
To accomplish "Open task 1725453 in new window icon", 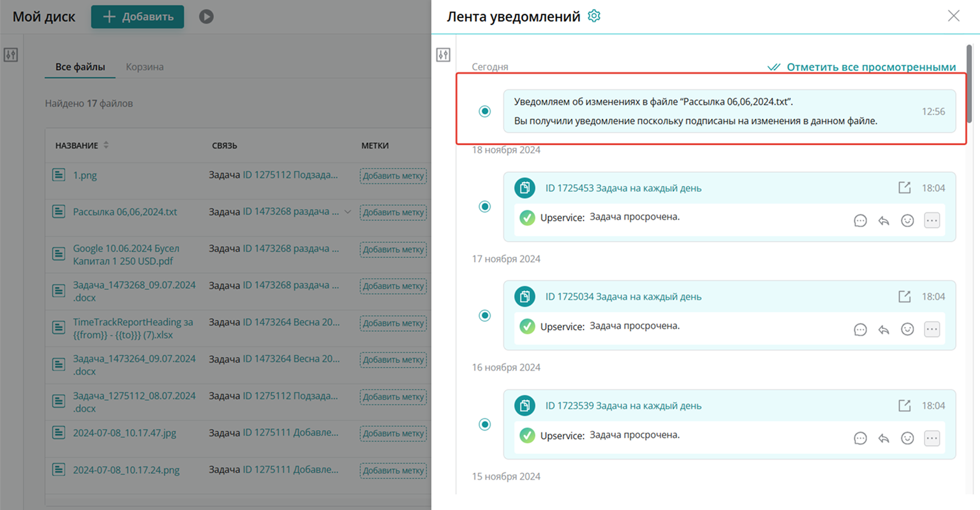I will pyautogui.click(x=904, y=188).
